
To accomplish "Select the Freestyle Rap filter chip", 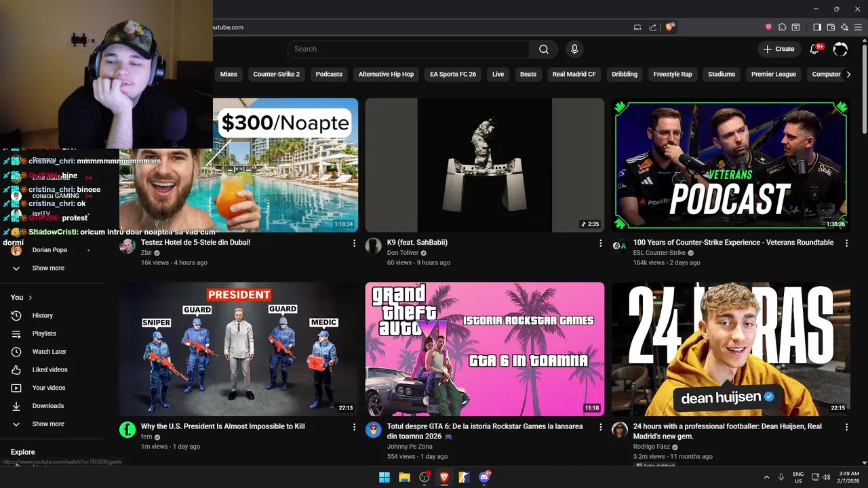I will 673,74.
